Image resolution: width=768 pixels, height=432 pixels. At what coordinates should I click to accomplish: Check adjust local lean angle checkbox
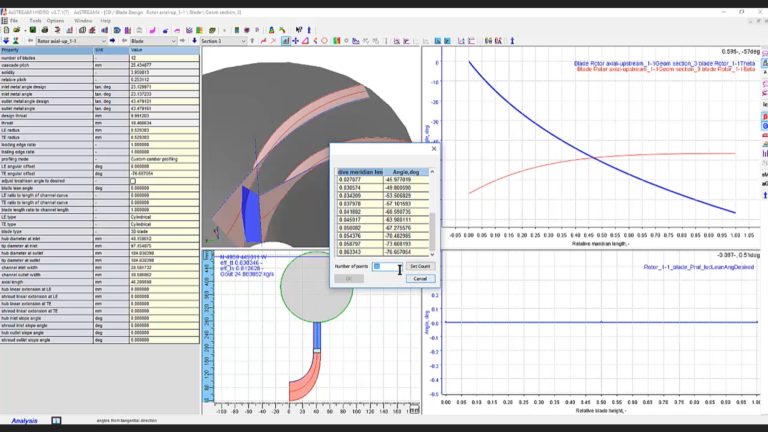(133, 181)
